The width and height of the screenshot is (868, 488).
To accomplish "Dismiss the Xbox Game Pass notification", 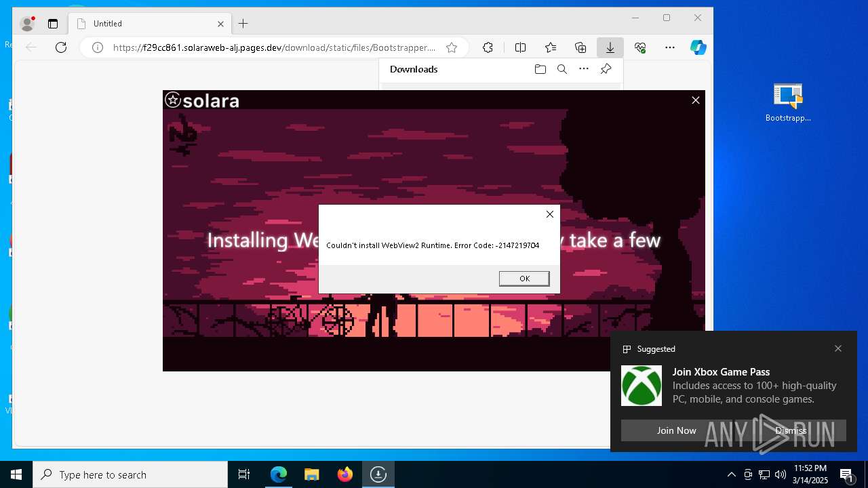I will (791, 430).
